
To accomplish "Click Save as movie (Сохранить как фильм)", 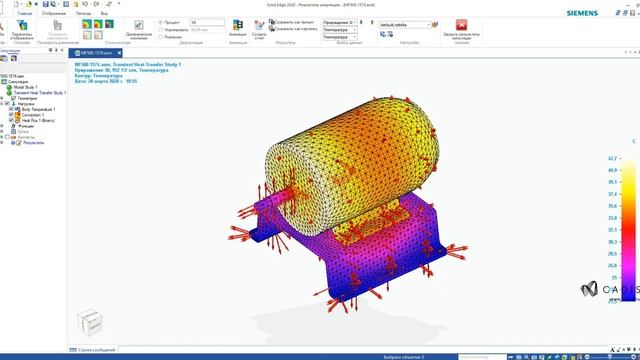I will pos(291,22).
